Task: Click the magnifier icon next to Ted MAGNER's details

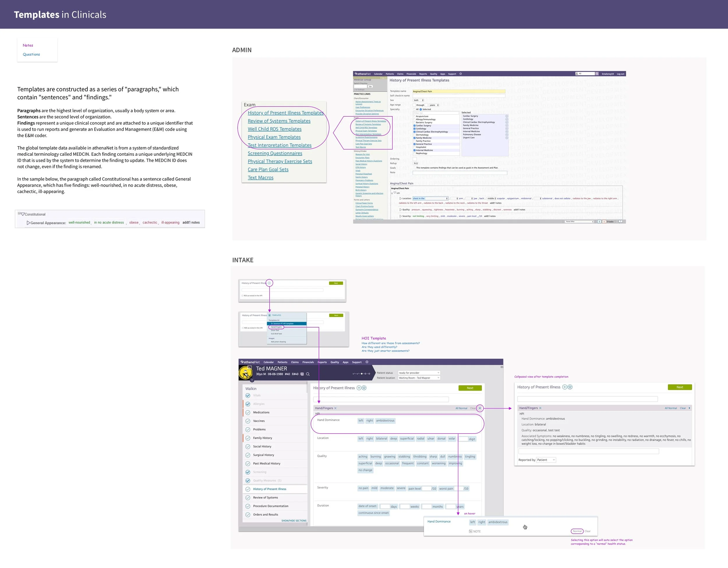Action: click(x=308, y=374)
